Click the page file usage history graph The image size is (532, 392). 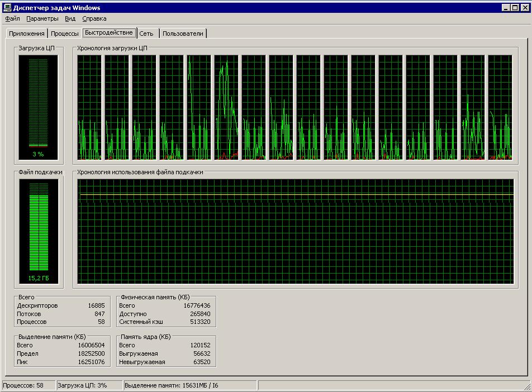296,231
